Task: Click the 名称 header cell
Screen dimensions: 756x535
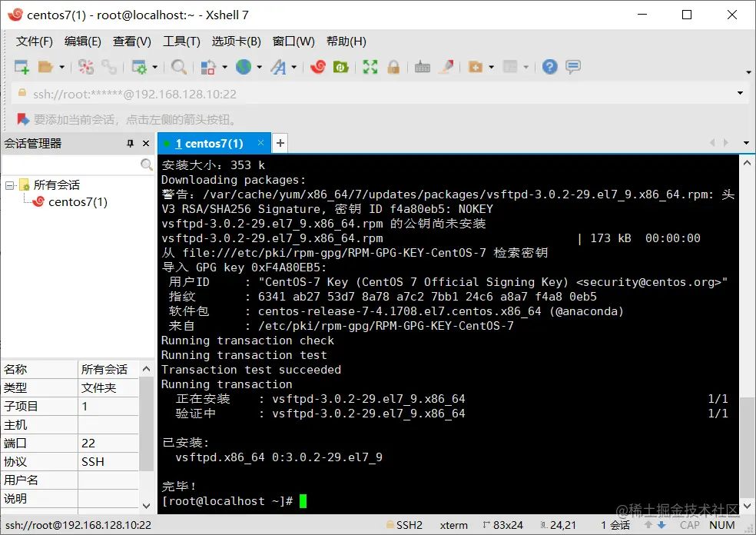Action: coord(39,370)
